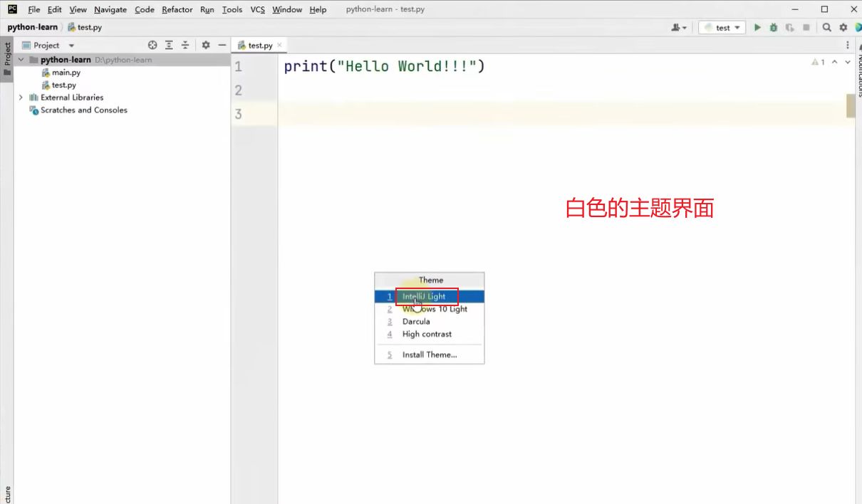This screenshot has height=504, width=862.
Task: Click Collapse All icon in Project panel
Action: [185, 45]
